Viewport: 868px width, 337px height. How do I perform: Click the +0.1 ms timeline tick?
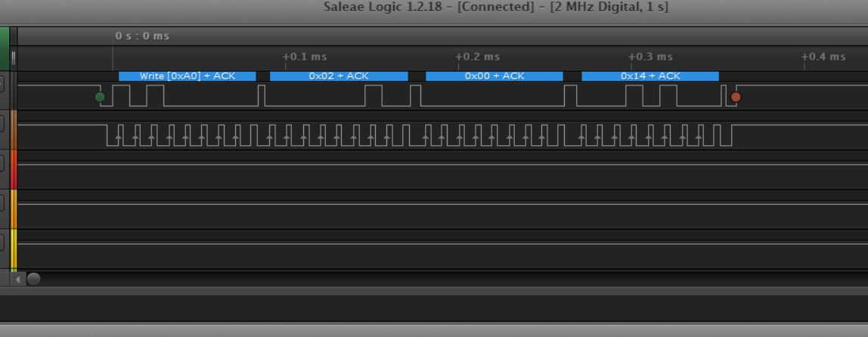click(x=305, y=57)
